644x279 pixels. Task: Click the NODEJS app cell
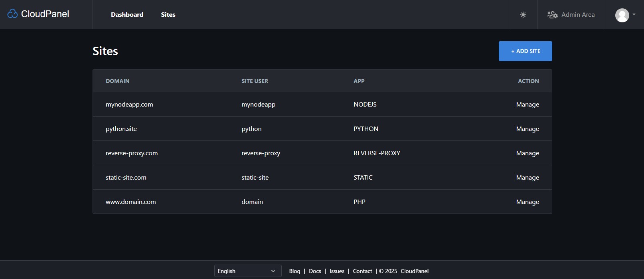(x=365, y=105)
